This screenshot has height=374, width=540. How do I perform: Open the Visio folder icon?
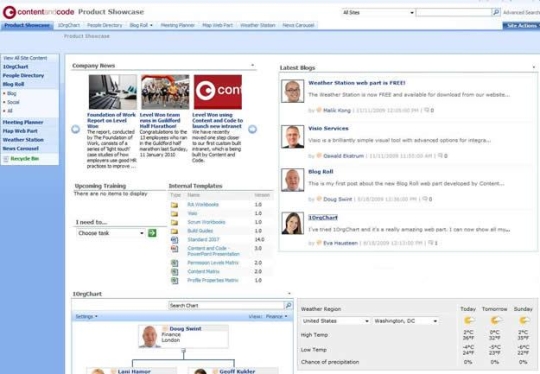(x=175, y=214)
